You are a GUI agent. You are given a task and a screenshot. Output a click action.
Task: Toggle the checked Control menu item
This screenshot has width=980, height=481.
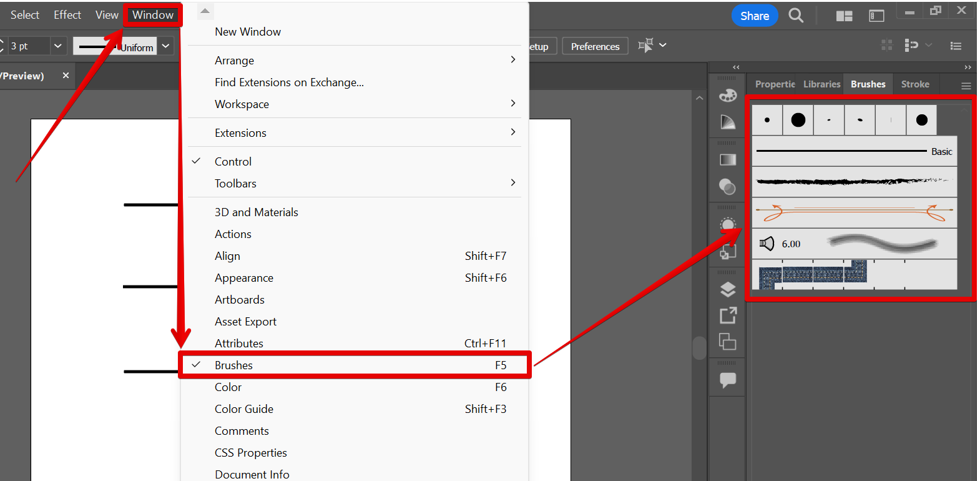click(x=233, y=162)
